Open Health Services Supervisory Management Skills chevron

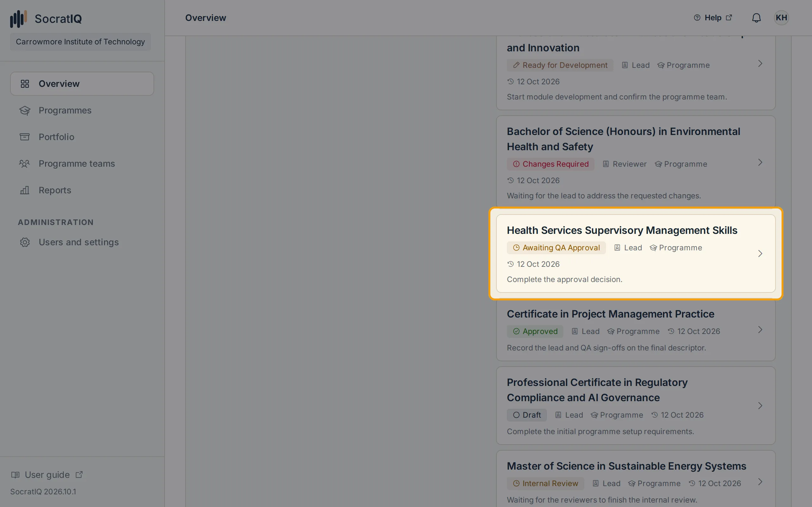(760, 253)
